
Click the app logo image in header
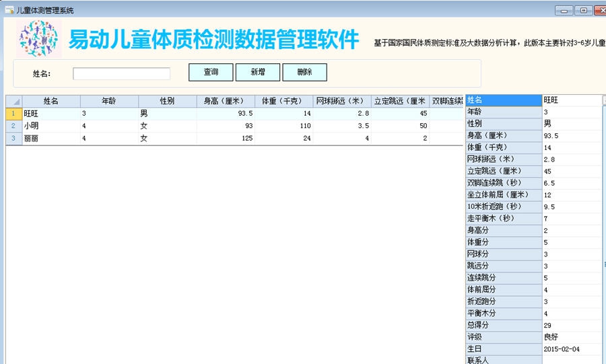[38, 39]
